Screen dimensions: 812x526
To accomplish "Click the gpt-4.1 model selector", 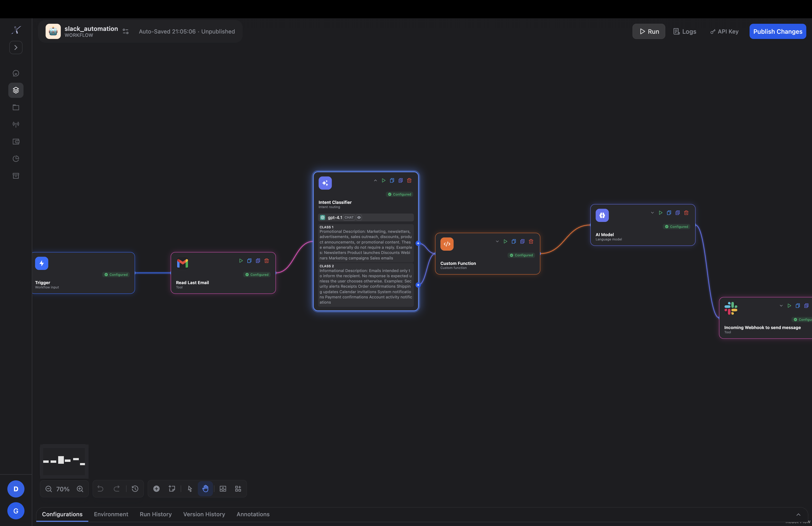I will click(x=366, y=217).
